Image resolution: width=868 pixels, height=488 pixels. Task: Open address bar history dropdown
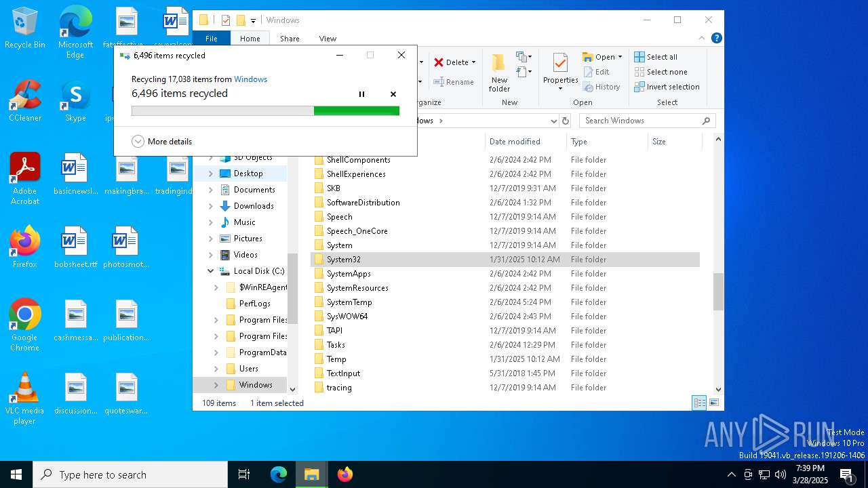click(553, 121)
